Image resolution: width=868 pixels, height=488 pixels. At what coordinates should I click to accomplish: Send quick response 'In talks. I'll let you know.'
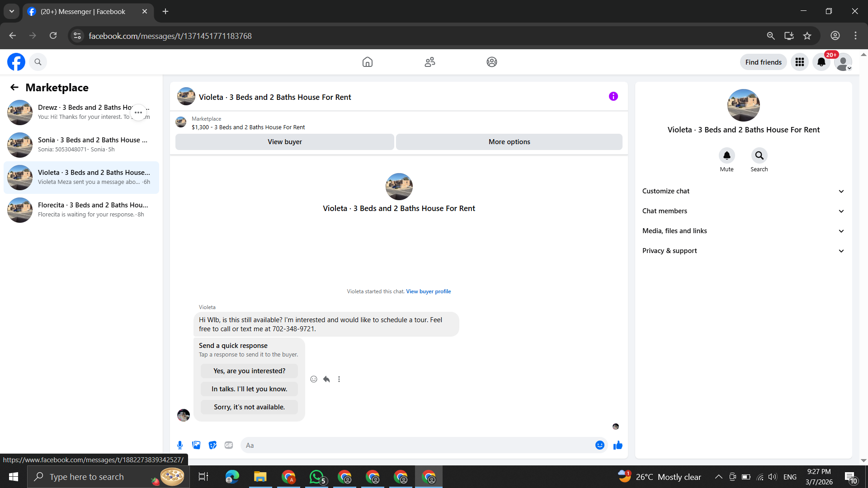[250, 389]
